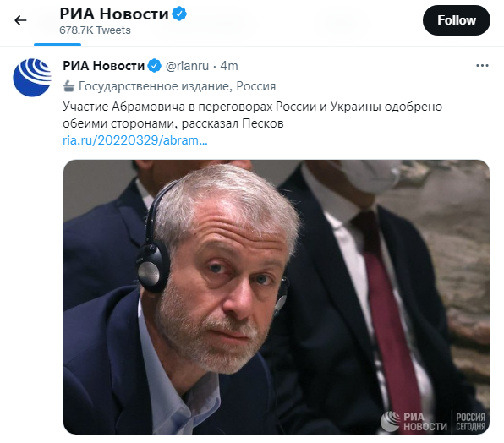
Task: Click the verified badge in header title
Action: tap(179, 14)
